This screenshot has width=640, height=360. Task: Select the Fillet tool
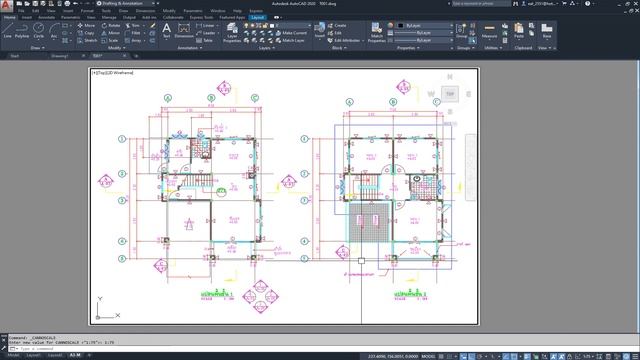[x=133, y=33]
